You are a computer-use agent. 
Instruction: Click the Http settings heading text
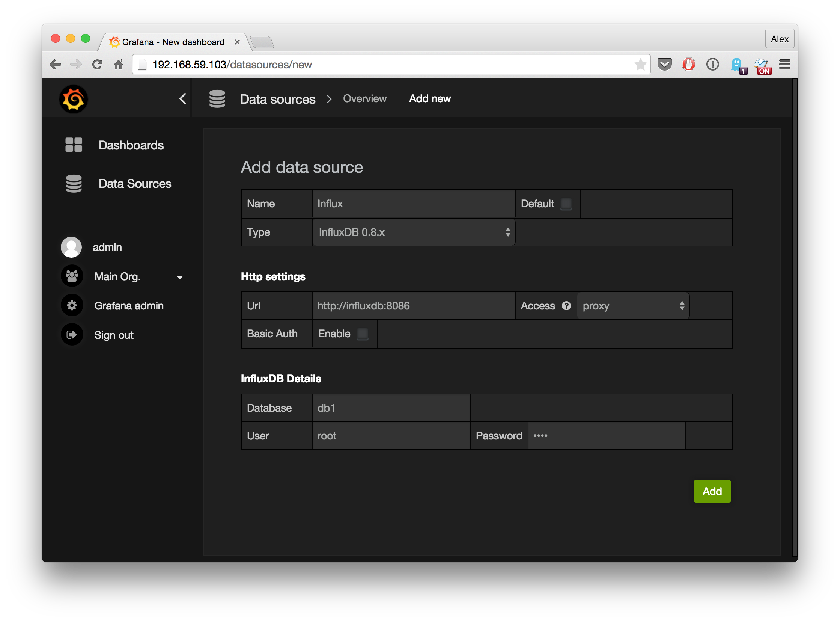pyautogui.click(x=273, y=276)
